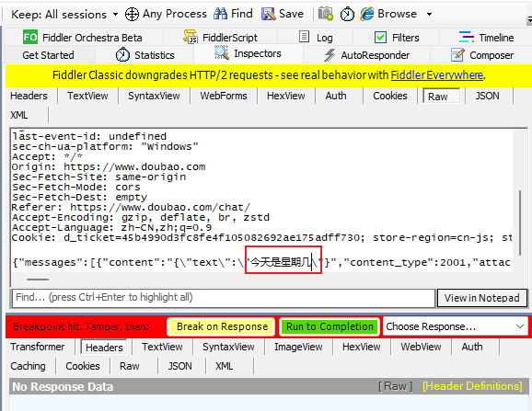532x411 pixels.
Task: Select the response Headers tab
Action: pyautogui.click(x=104, y=348)
